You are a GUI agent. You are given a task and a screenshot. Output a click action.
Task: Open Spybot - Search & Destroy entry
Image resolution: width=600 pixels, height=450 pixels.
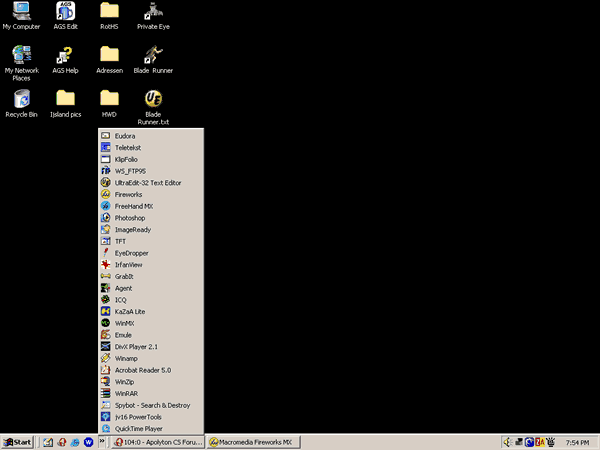click(x=152, y=405)
